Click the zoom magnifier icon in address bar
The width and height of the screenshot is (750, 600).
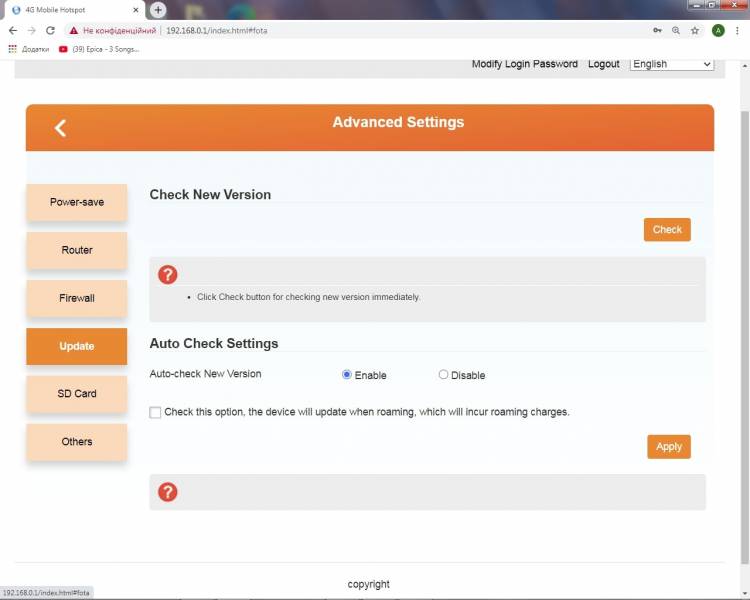676,31
